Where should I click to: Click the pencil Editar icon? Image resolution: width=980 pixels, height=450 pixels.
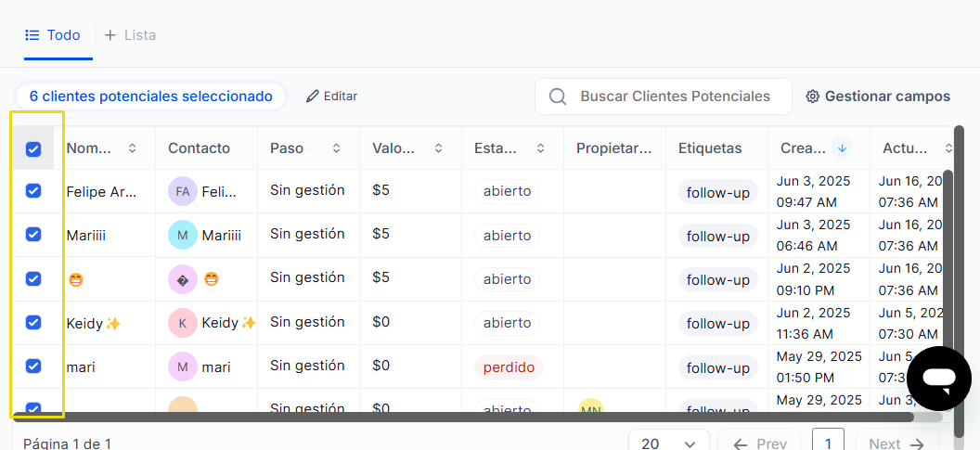pos(313,96)
